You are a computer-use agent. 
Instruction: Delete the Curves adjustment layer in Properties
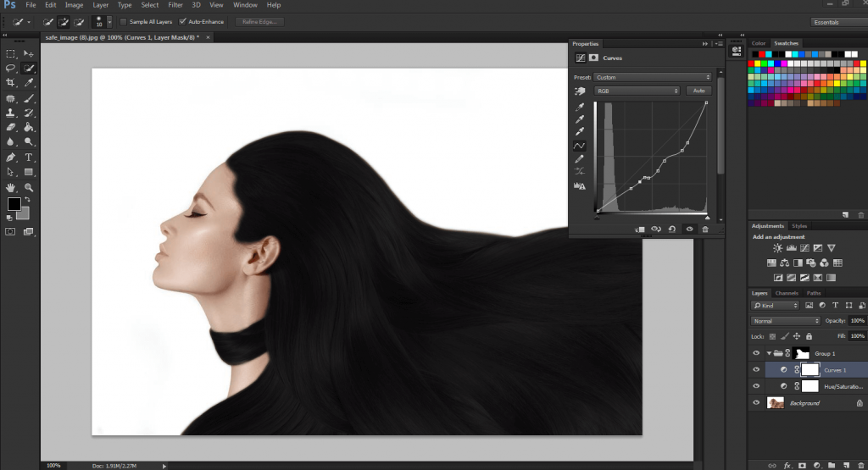[x=705, y=229]
